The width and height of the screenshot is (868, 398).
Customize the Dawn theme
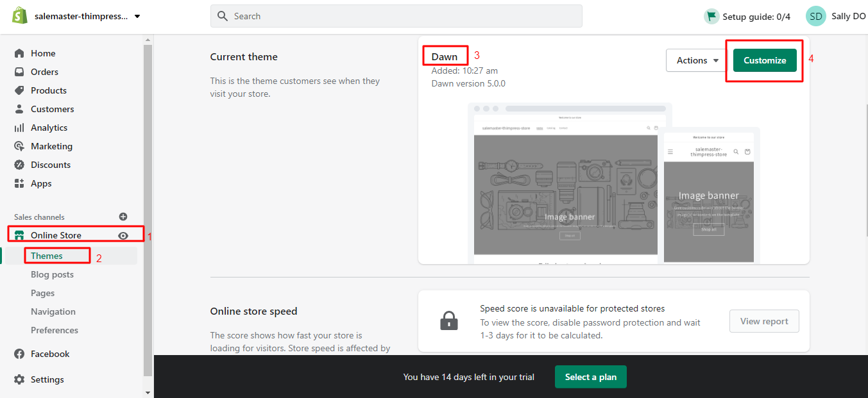[763, 60]
